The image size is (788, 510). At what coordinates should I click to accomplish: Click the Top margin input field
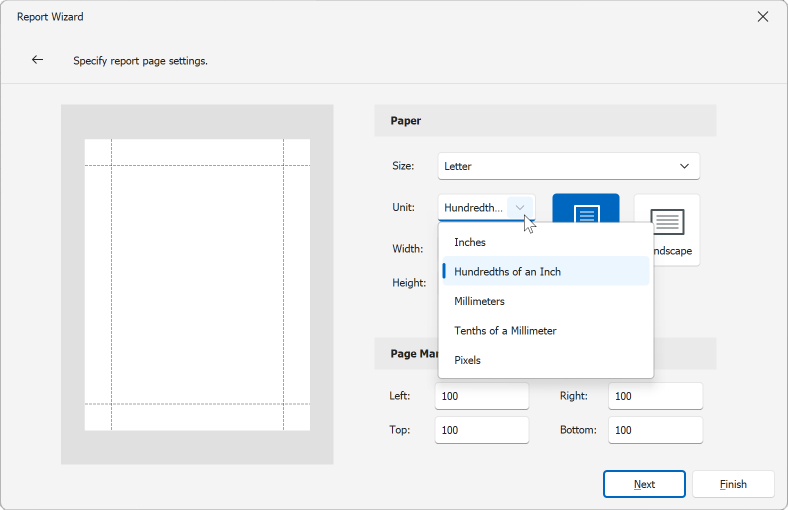tap(481, 431)
